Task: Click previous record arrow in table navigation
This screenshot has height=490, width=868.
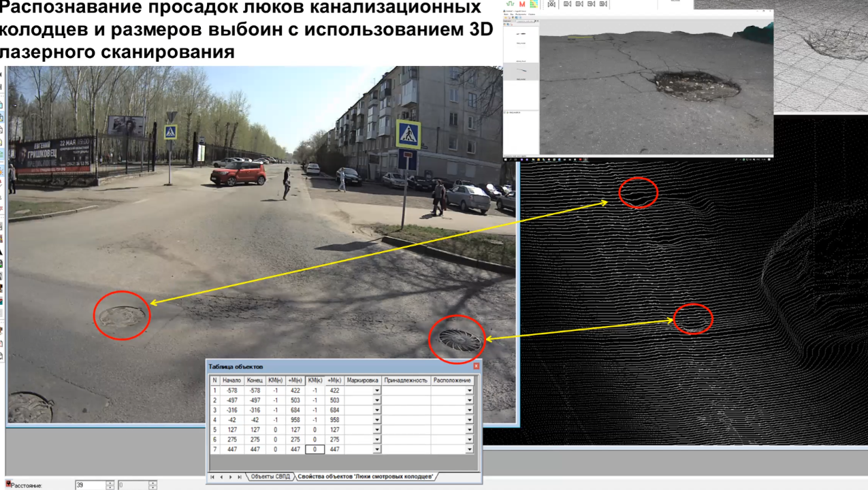Action: [x=221, y=477]
